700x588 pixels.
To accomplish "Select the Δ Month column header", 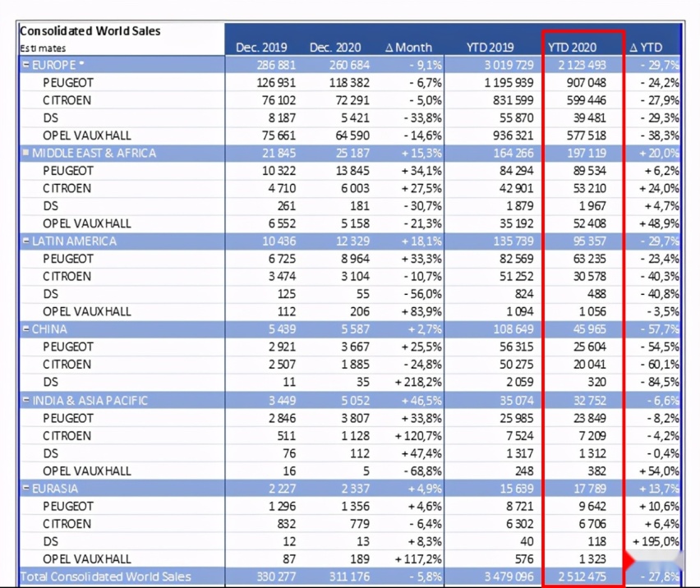I will pyautogui.click(x=408, y=48).
